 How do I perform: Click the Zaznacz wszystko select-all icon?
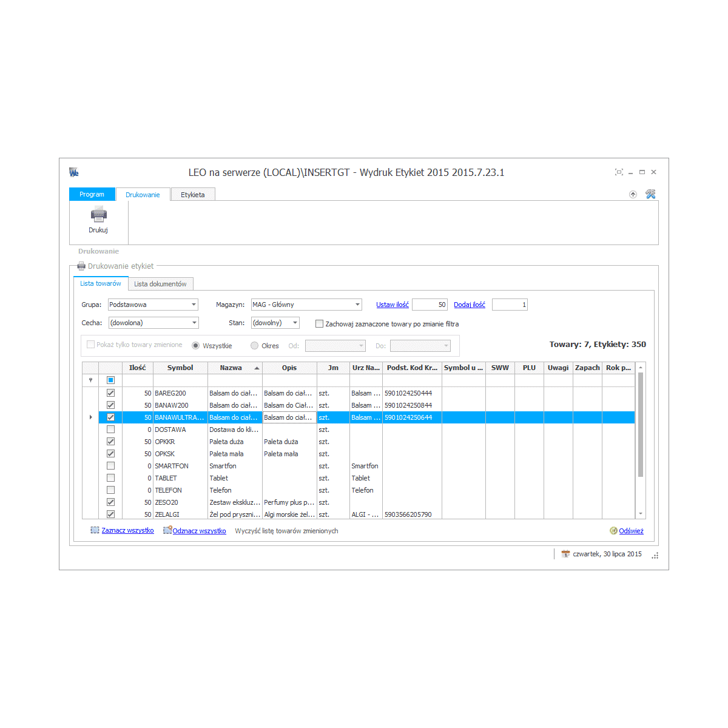[95, 530]
